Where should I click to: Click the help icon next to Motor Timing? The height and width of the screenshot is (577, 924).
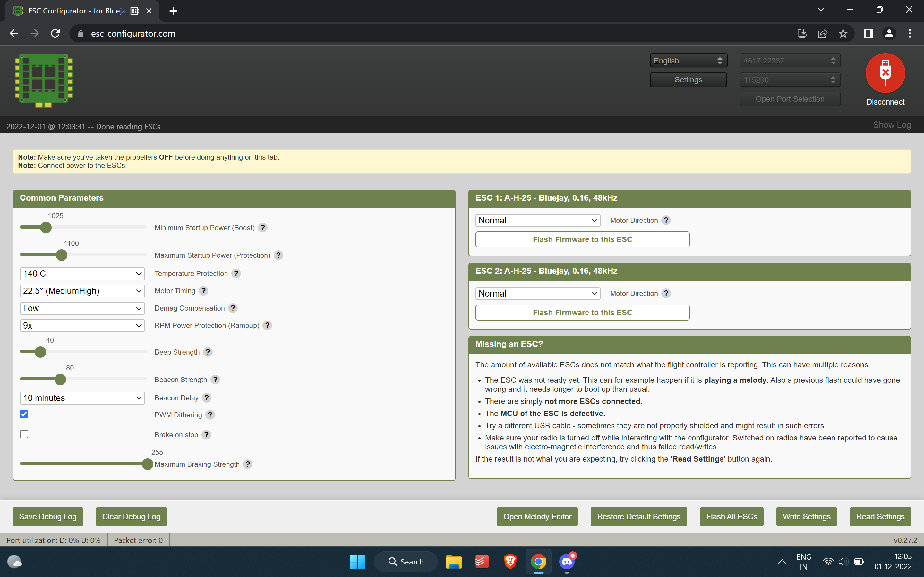[x=203, y=291]
